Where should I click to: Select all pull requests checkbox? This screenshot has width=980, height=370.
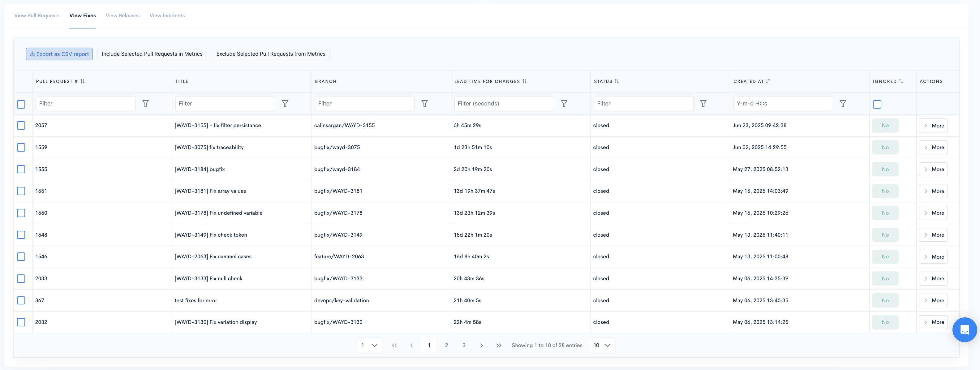[x=21, y=104]
